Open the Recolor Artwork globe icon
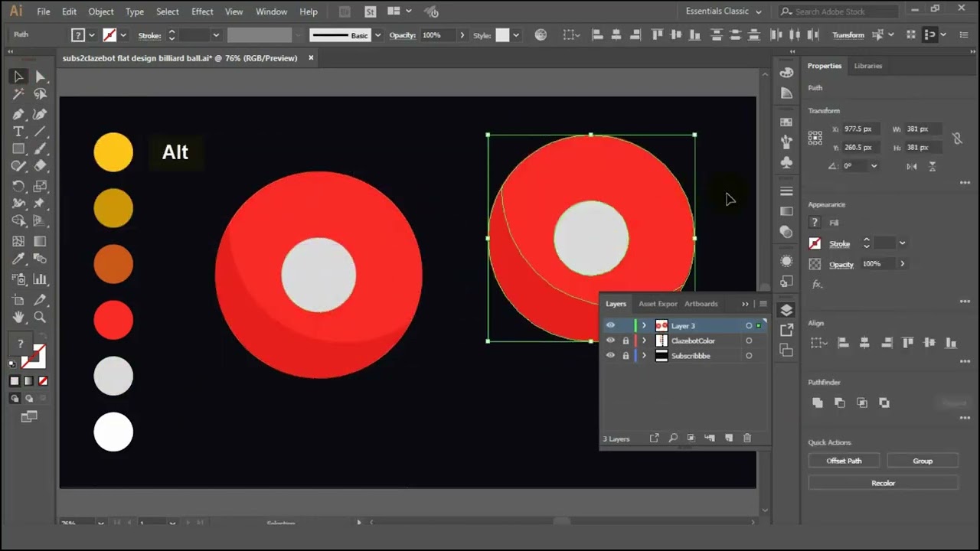 pyautogui.click(x=541, y=35)
